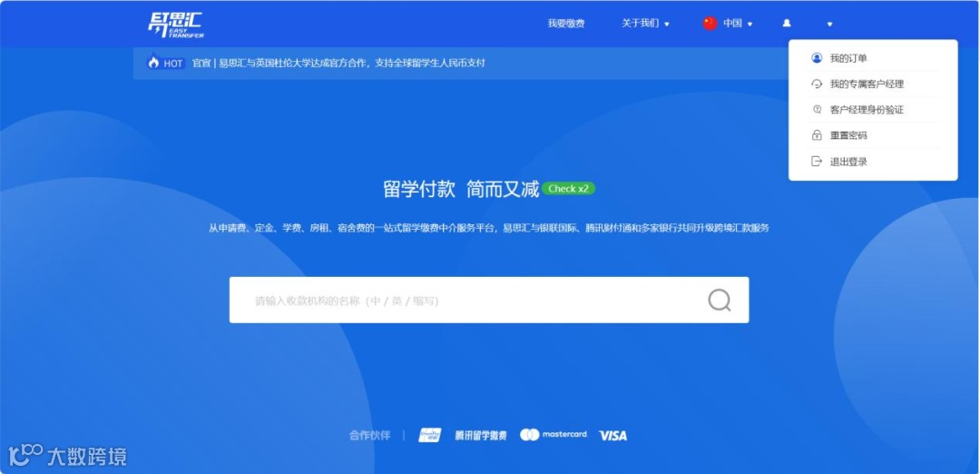The image size is (980, 474).
Task: Click the 我的订单 user icon
Action: pos(817,58)
